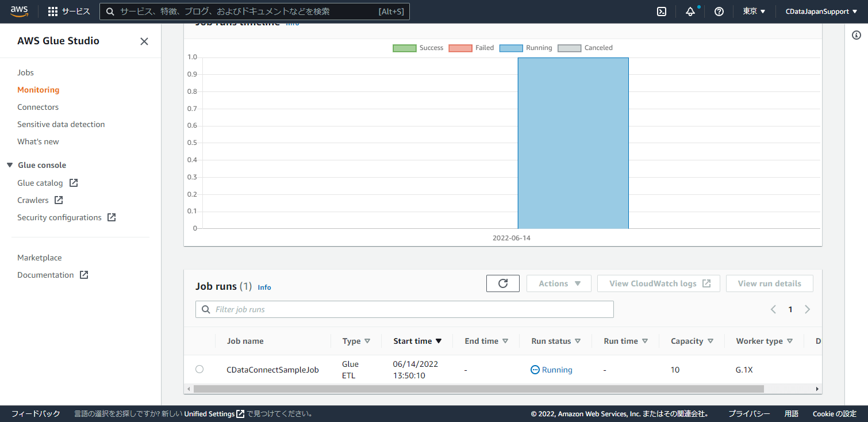
Task: Collapse the Glue console section
Action: pos(10,165)
